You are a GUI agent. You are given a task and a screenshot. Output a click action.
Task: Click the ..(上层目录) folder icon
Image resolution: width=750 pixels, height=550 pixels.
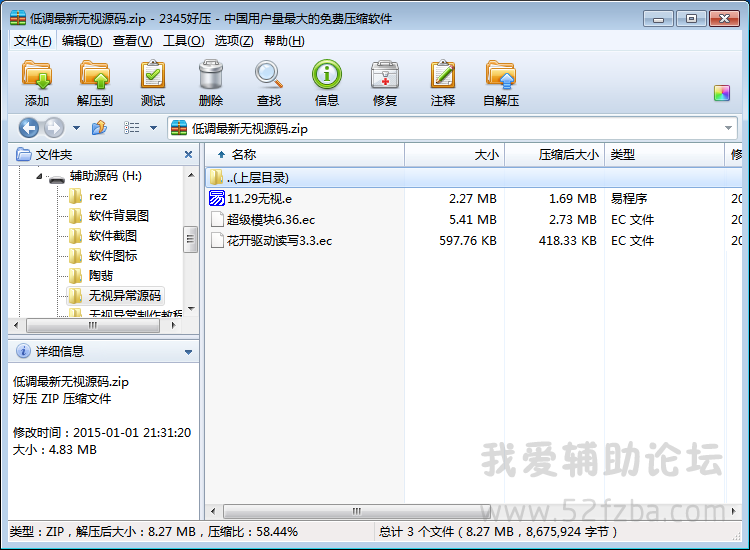click(216, 177)
